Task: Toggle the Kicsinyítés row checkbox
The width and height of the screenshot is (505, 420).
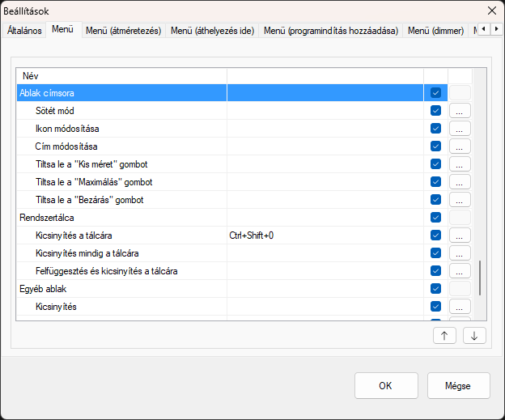Action: tap(435, 307)
